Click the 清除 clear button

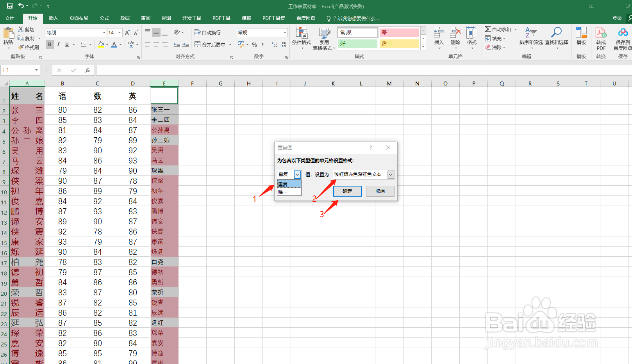click(495, 47)
